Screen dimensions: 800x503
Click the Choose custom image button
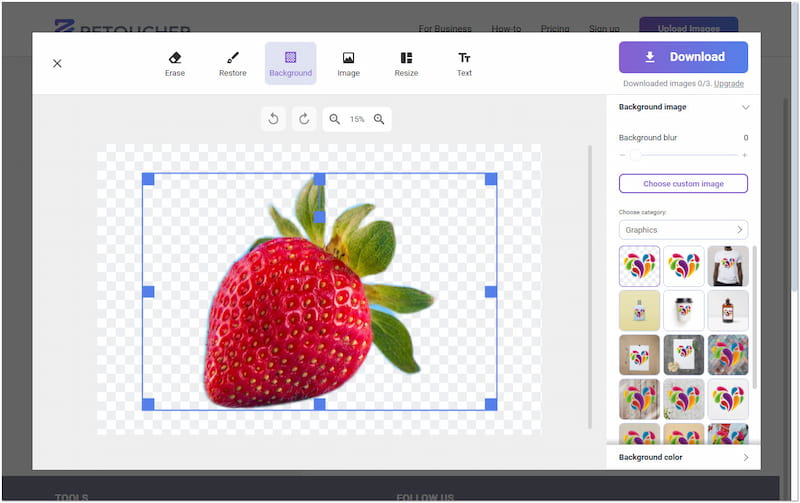[x=683, y=184]
